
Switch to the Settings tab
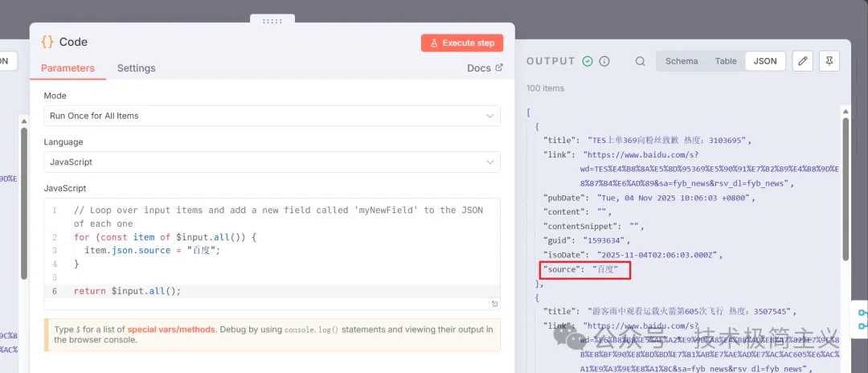[136, 68]
